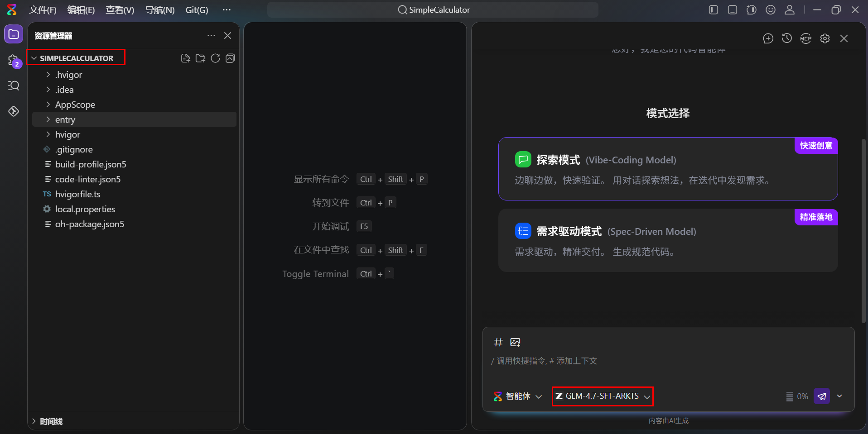Toggle the left sidebar visibility

(x=714, y=10)
